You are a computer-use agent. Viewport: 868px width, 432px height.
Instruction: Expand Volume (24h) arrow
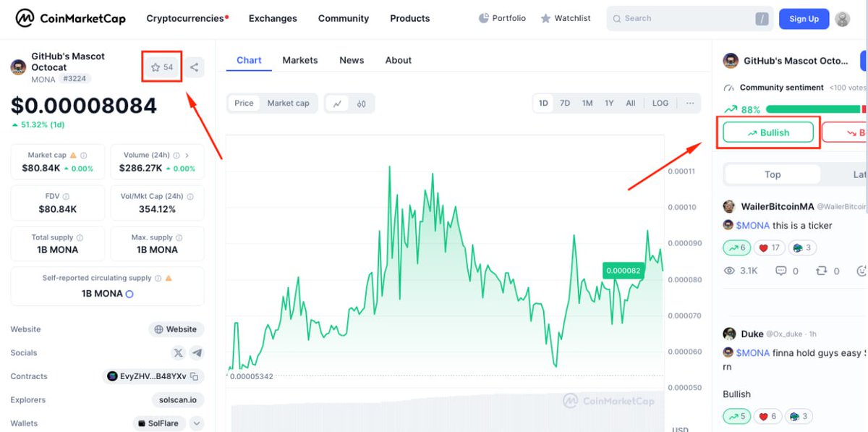click(187, 156)
